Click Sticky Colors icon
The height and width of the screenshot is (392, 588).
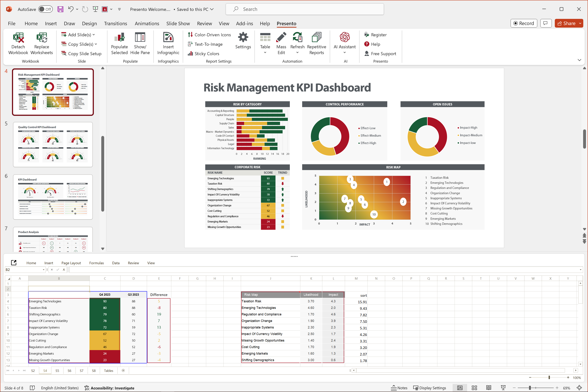[191, 54]
